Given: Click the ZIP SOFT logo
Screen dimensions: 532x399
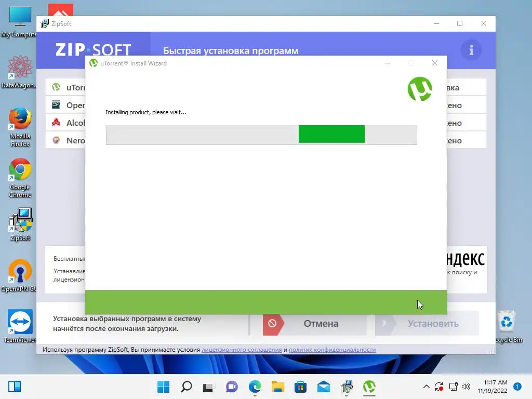Looking at the screenshot, I should pyautogui.click(x=93, y=49).
